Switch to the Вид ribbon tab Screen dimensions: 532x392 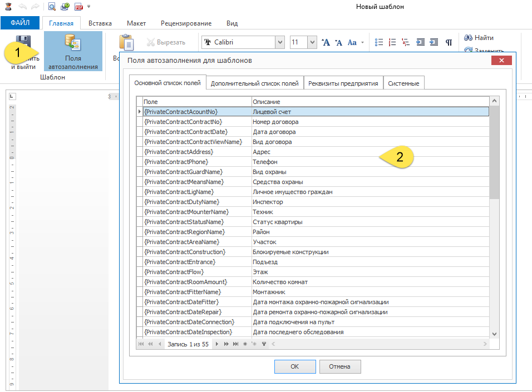coord(232,23)
